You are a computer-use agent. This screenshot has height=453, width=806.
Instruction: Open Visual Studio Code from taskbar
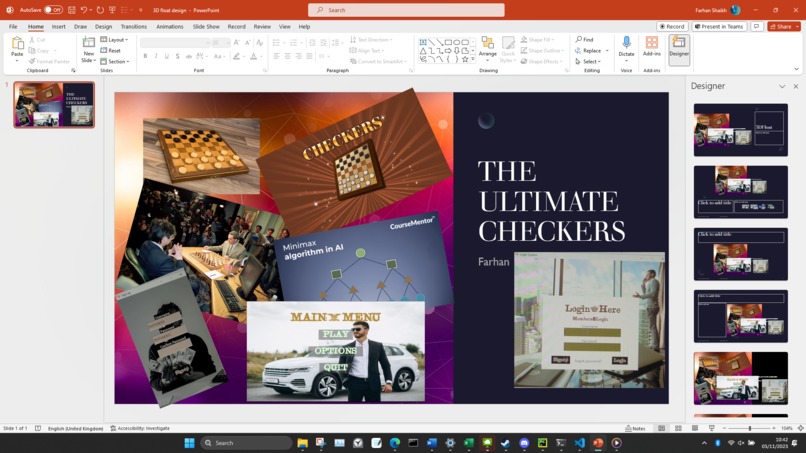pos(579,443)
